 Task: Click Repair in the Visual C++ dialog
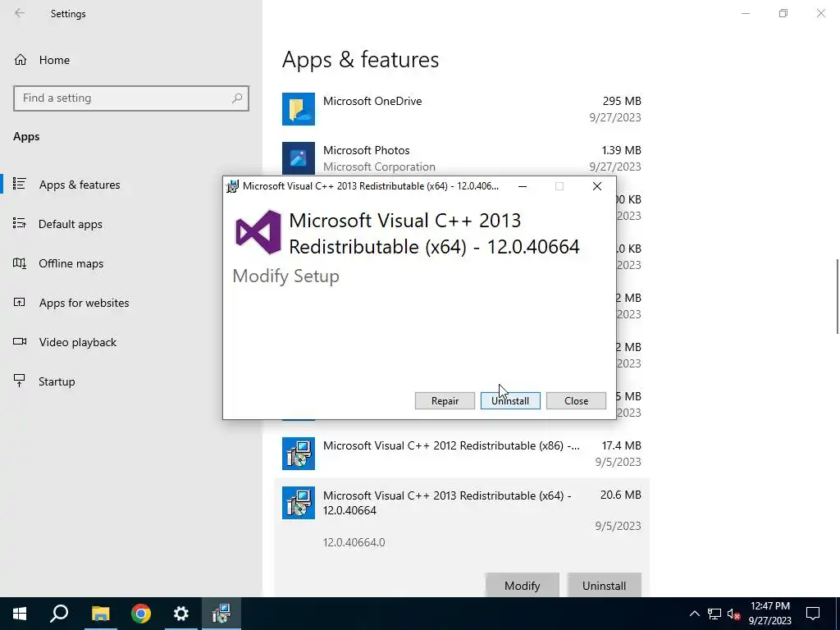(445, 400)
